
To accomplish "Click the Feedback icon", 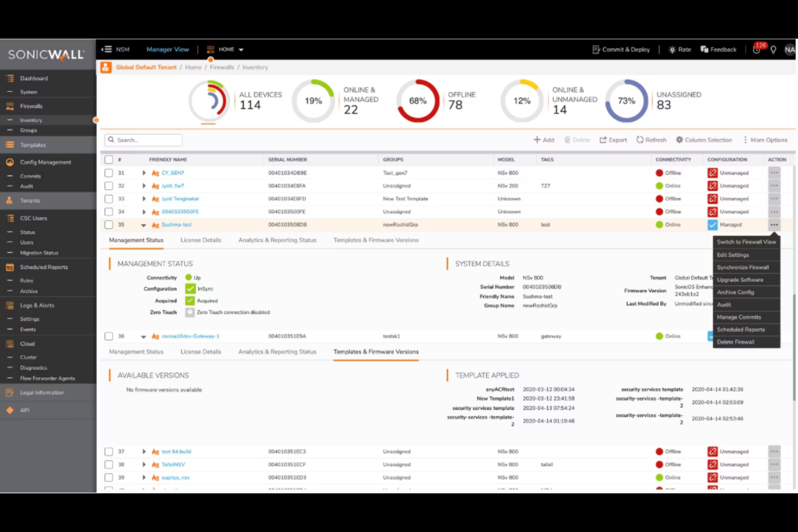I will (705, 49).
